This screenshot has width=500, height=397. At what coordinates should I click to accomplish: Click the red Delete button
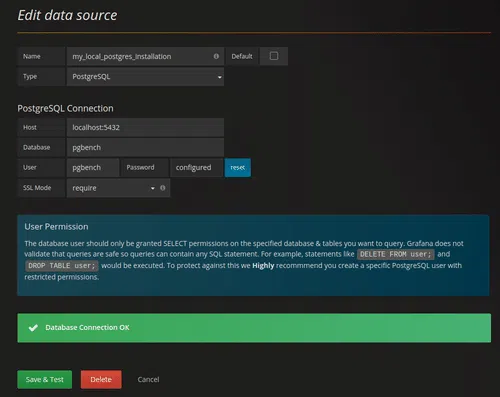(x=101, y=380)
